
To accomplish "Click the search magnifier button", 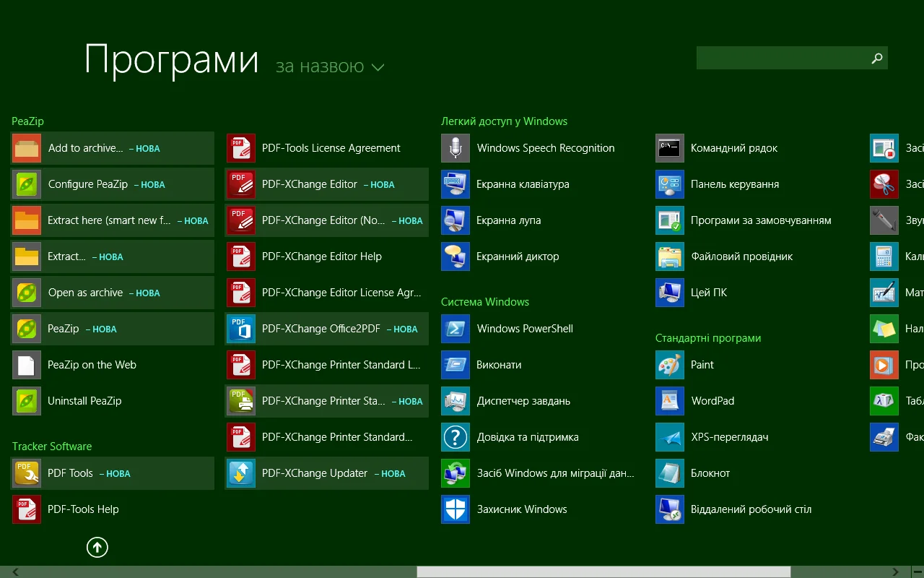I will point(877,59).
